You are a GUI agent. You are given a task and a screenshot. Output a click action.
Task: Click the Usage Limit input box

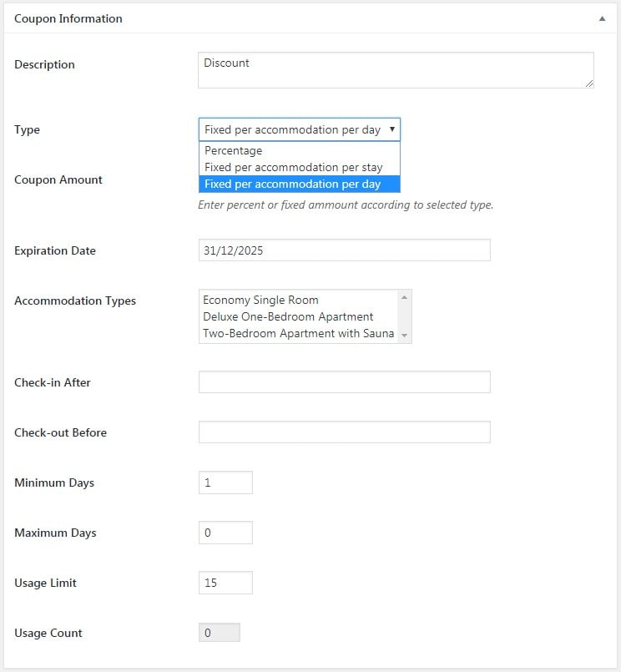pyautogui.click(x=225, y=583)
